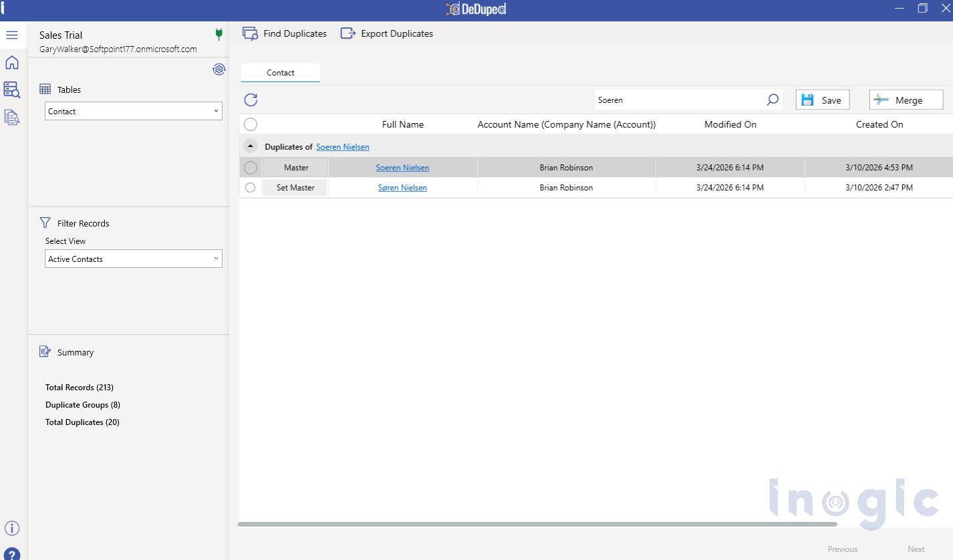Select the radio button on the Master row

(250, 167)
